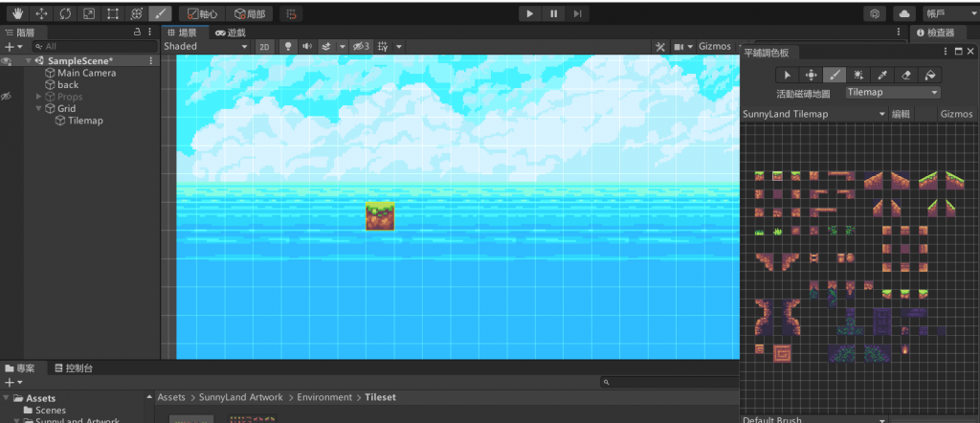
Task: Open the grid settings dropdown arrow
Action: (399, 46)
